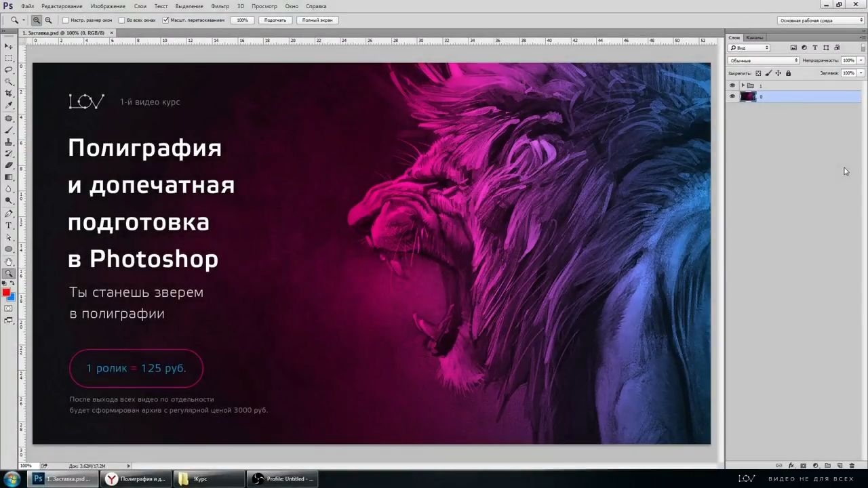Image resolution: width=868 pixels, height=488 pixels.
Task: Open the Файл menu
Action: (27, 6)
